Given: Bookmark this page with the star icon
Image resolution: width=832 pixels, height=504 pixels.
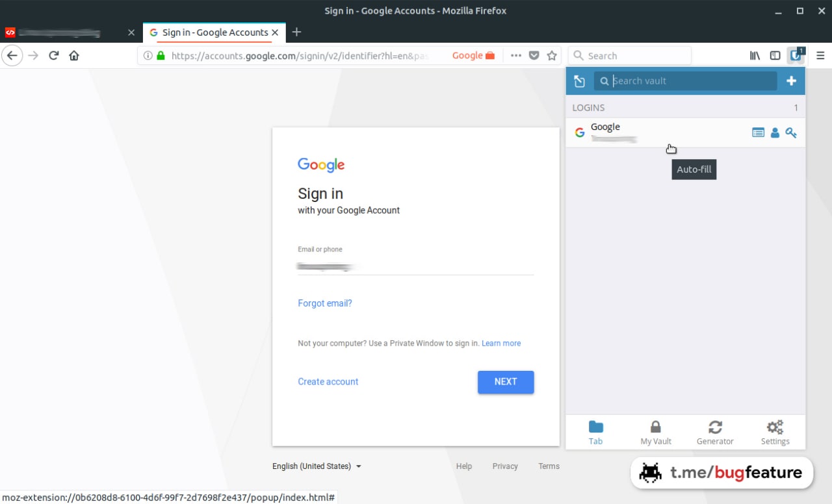Looking at the screenshot, I should (552, 56).
